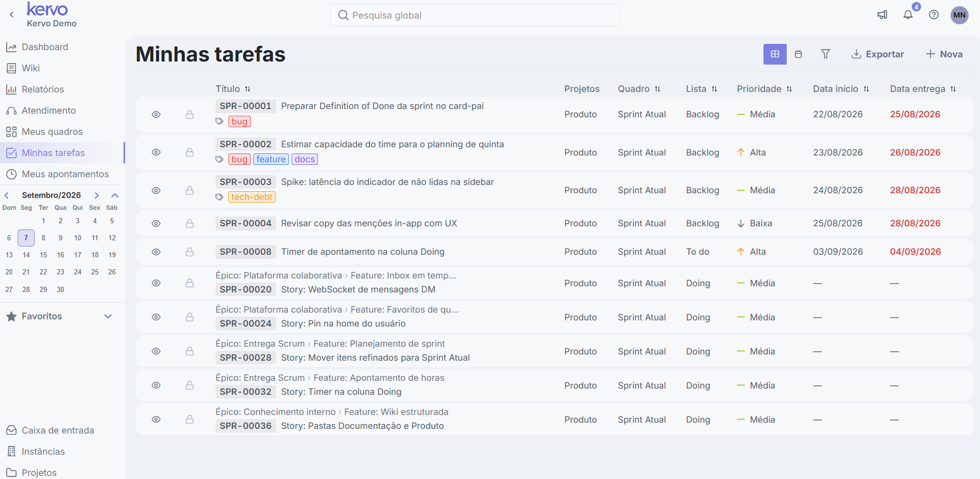Open the filter funnel
This screenshot has width=980, height=479.
pyautogui.click(x=825, y=54)
